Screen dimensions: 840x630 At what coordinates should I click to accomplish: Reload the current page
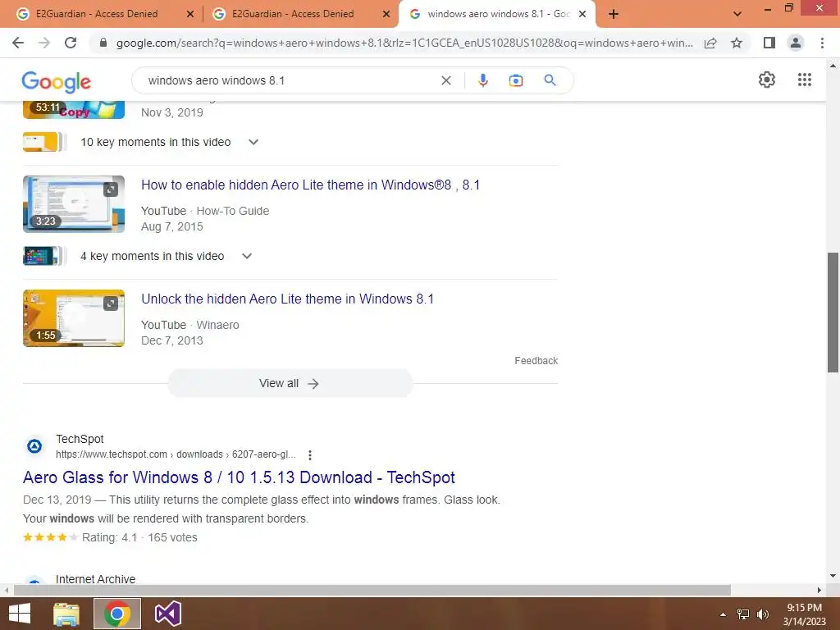(x=71, y=43)
